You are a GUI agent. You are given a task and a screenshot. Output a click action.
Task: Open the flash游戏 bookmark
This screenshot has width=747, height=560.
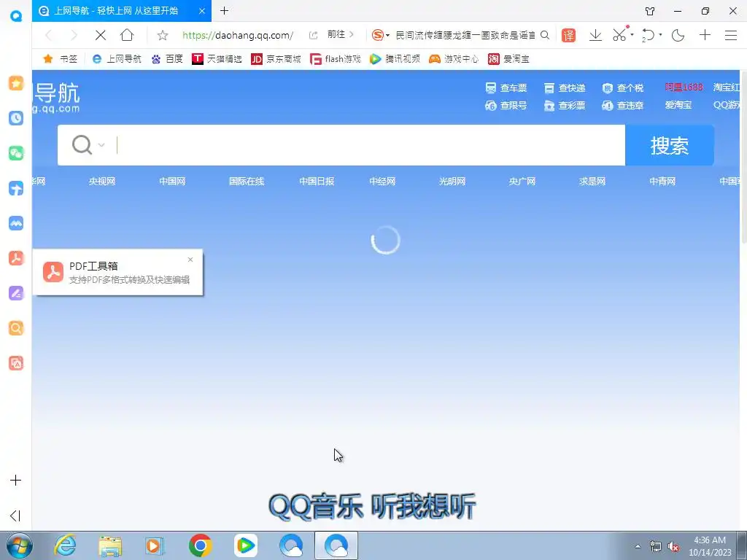coord(335,58)
